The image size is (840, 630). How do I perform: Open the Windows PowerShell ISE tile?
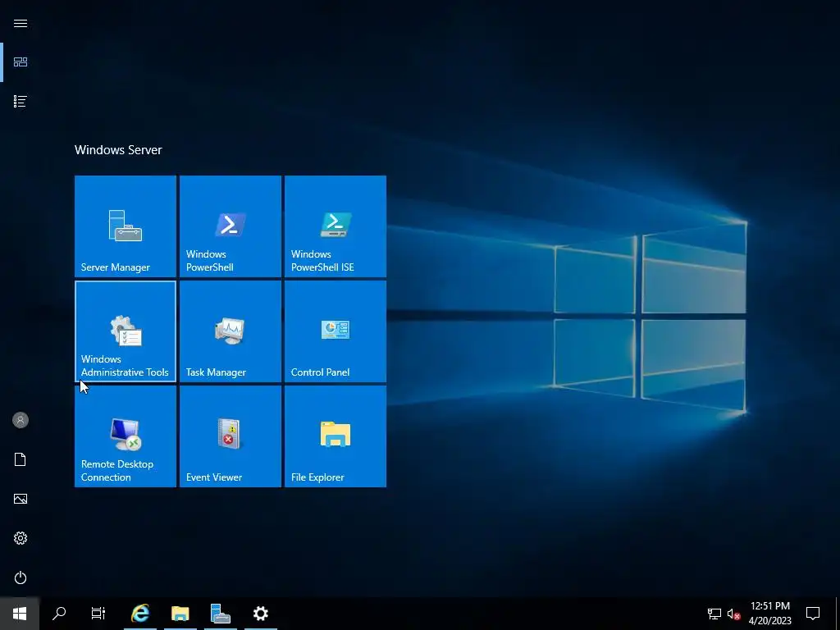click(336, 226)
